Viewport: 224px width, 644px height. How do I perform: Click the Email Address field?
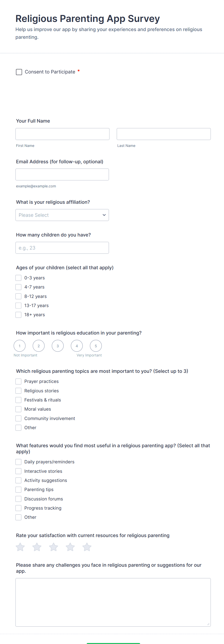click(62, 175)
